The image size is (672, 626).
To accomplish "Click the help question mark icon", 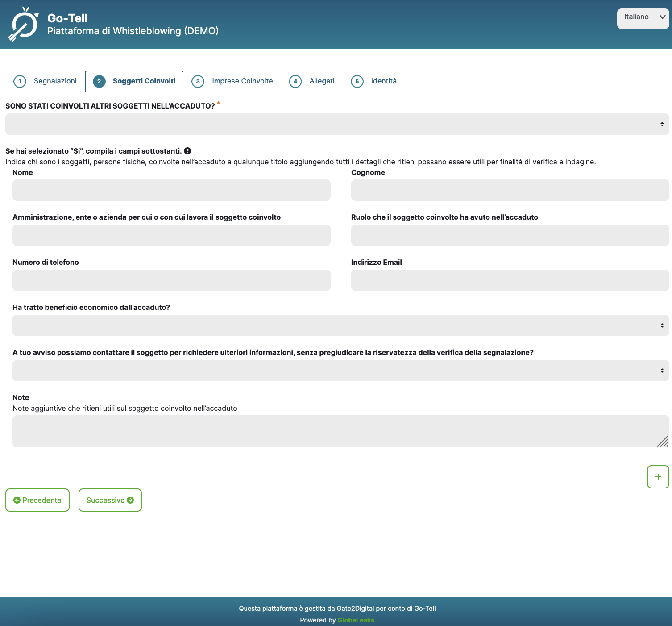I will (188, 151).
